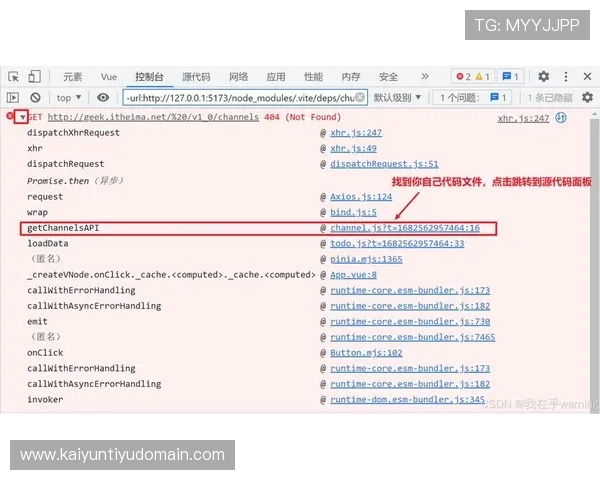The width and height of the screenshot is (600, 480).
Task: Show more DevTools tabs via chevron
Action: coord(424,76)
